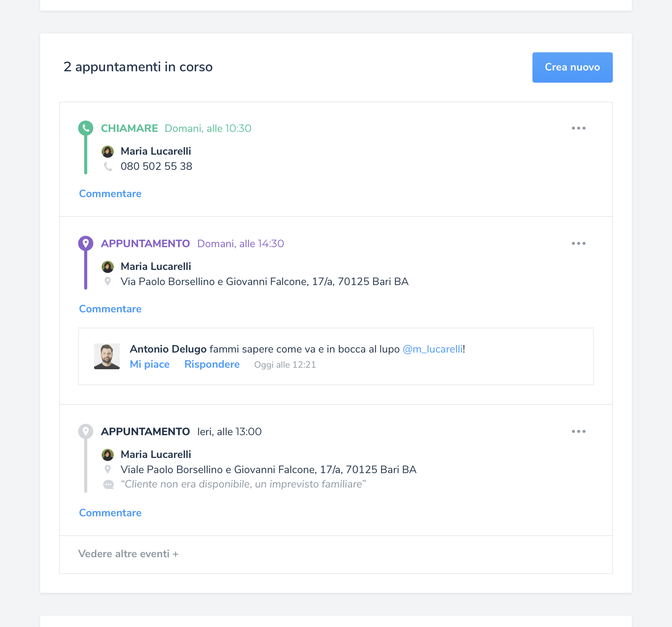Expand the list with Vedere altre eventi

pos(128,554)
